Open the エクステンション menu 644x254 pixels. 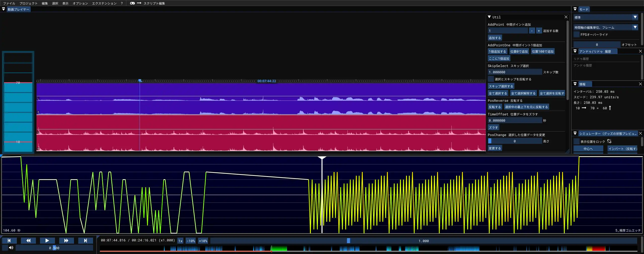[x=104, y=3]
